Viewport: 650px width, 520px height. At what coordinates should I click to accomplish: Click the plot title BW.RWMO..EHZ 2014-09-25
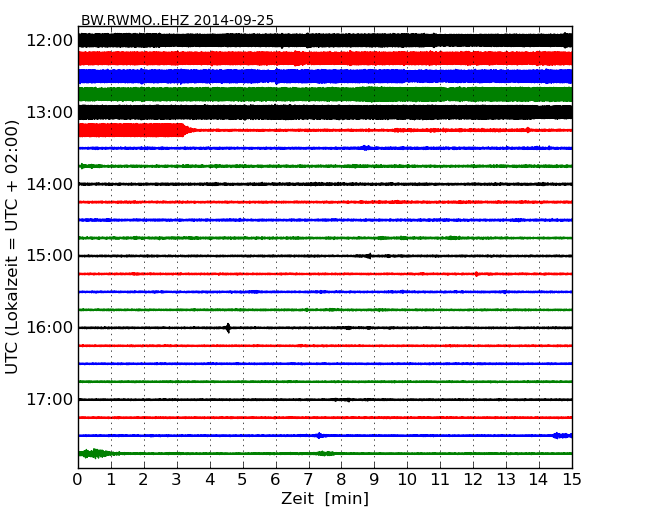(177, 20)
